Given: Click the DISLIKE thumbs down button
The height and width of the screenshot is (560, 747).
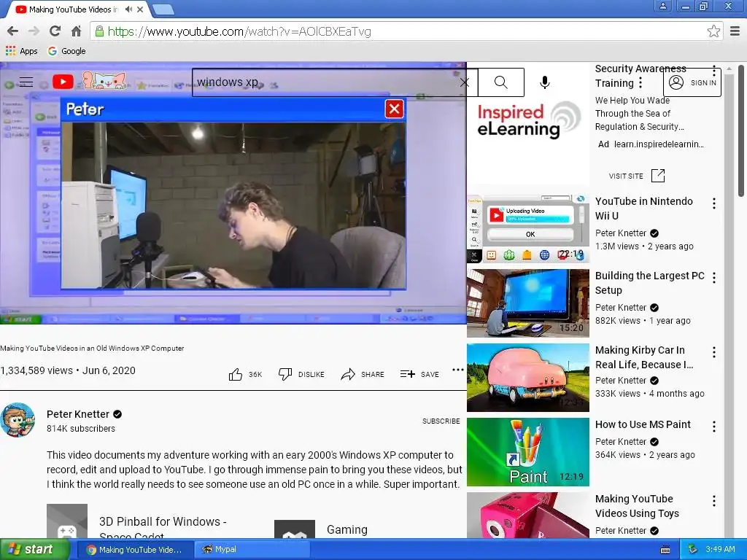Looking at the screenshot, I should (301, 374).
